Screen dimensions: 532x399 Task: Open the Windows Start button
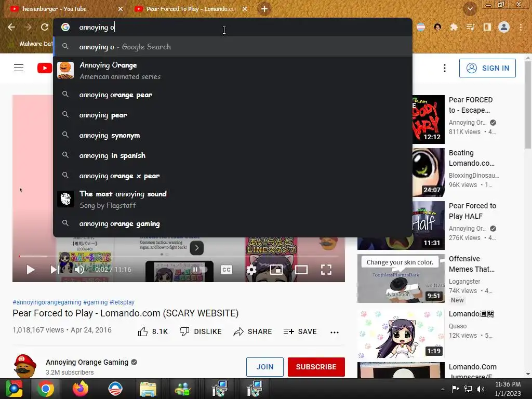[14, 389]
